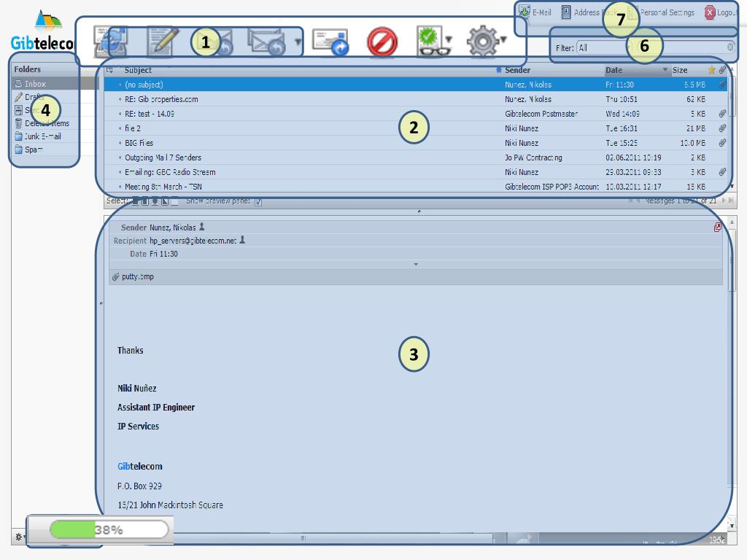The height and width of the screenshot is (560, 747).
Task: Open the putty.bmp attachment
Action: coord(137,277)
